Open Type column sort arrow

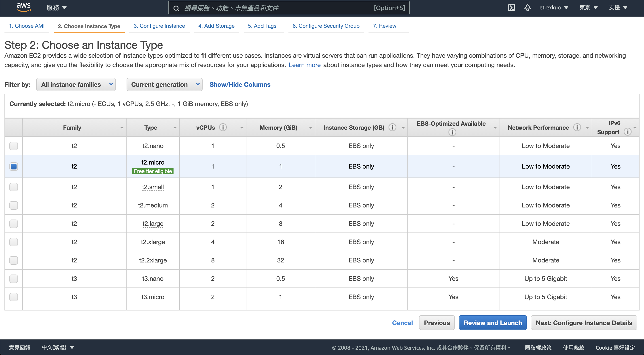175,128
